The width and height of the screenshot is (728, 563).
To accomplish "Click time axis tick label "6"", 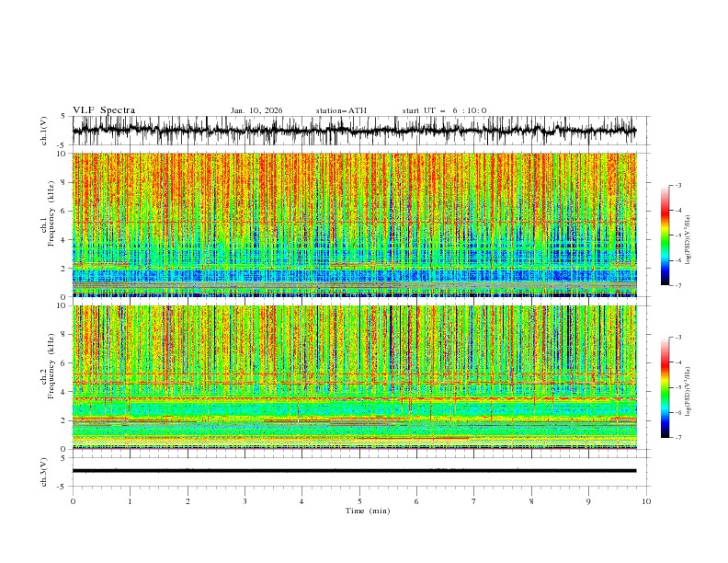I will (x=416, y=501).
